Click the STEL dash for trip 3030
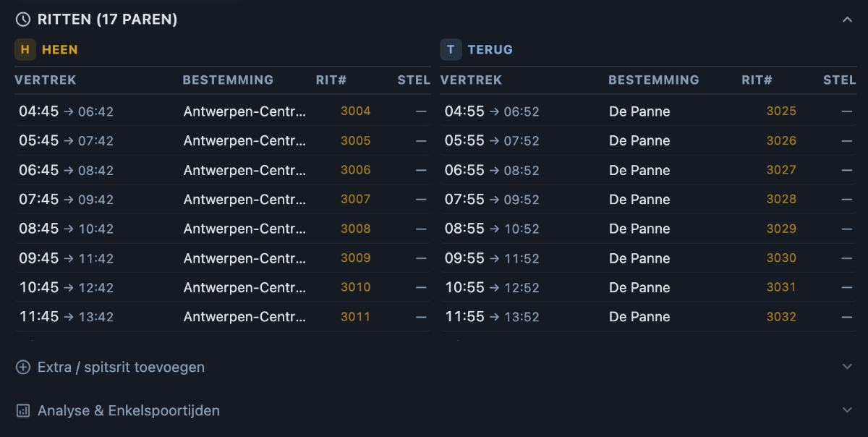This screenshot has width=868, height=437. tap(846, 258)
